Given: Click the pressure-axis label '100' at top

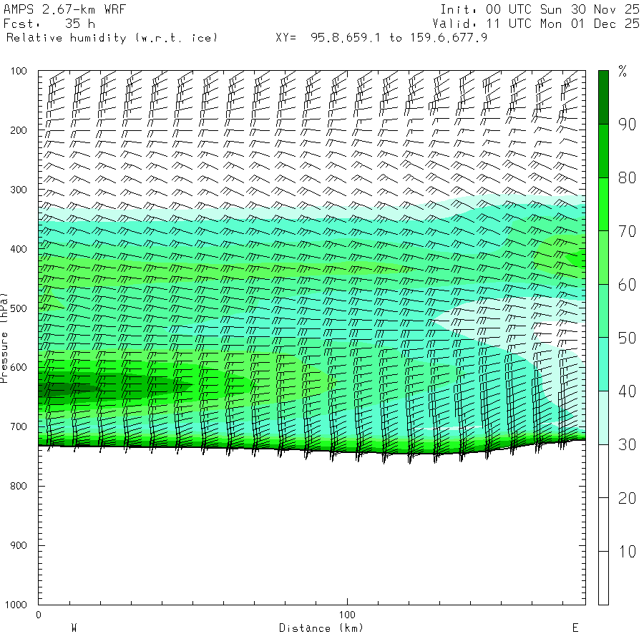Looking at the screenshot, I should click(19, 71).
